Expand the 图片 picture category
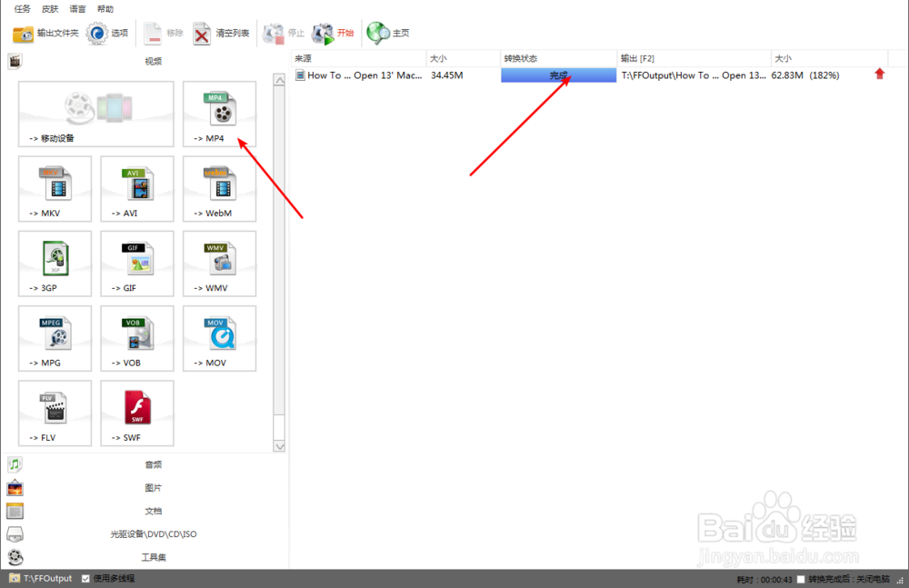The height and width of the screenshot is (588, 909). click(x=153, y=488)
